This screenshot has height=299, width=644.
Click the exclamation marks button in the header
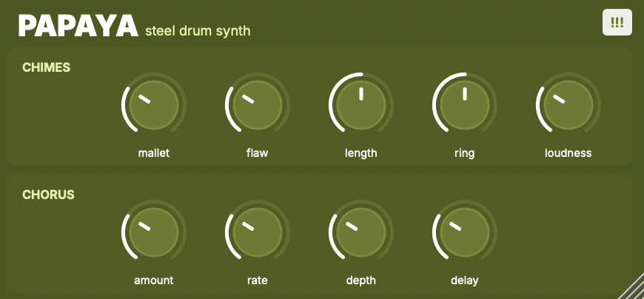tap(617, 22)
